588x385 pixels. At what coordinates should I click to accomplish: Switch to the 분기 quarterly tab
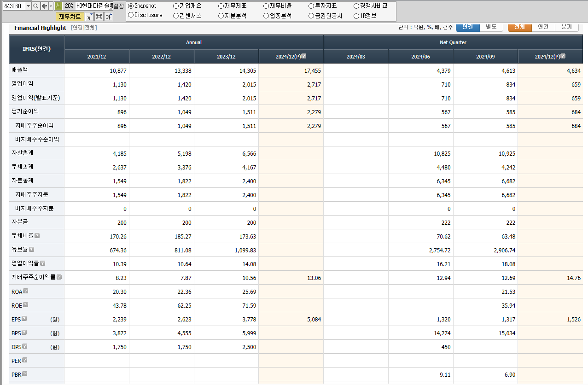tap(567, 27)
